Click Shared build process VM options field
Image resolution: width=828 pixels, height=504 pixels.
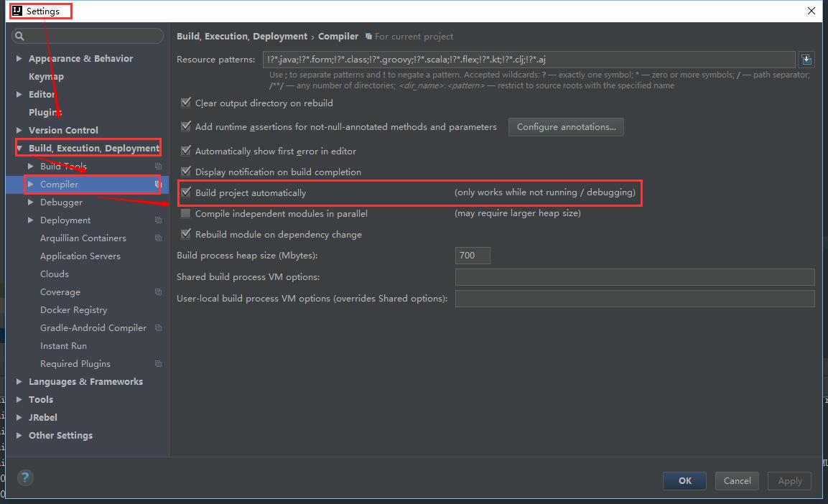tap(635, 277)
